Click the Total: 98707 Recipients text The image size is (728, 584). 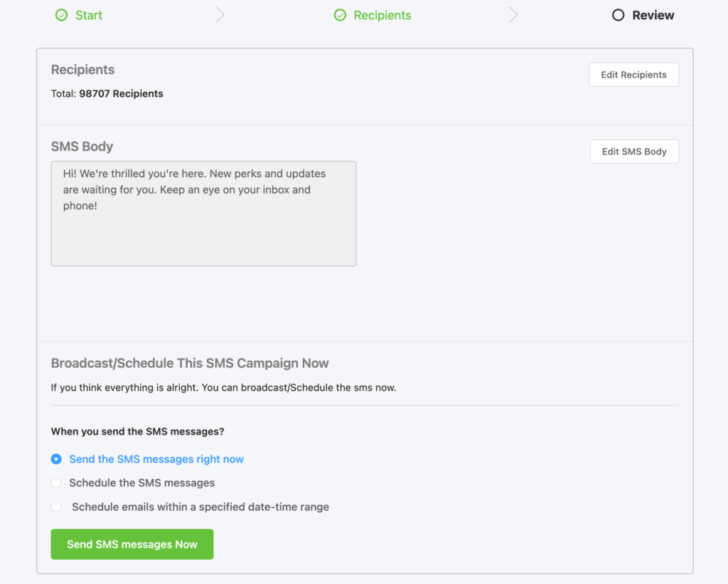pyautogui.click(x=107, y=93)
